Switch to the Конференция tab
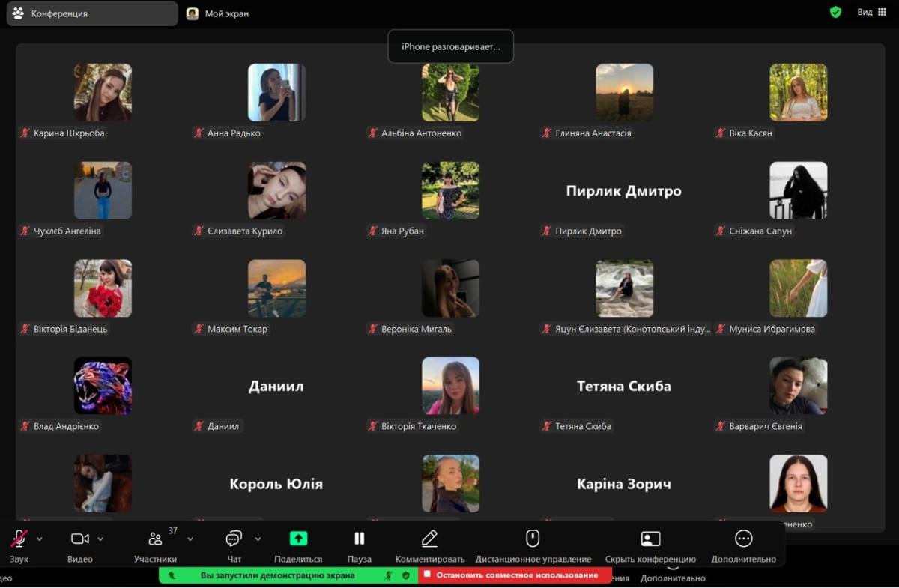The image size is (899, 588). coord(91,13)
